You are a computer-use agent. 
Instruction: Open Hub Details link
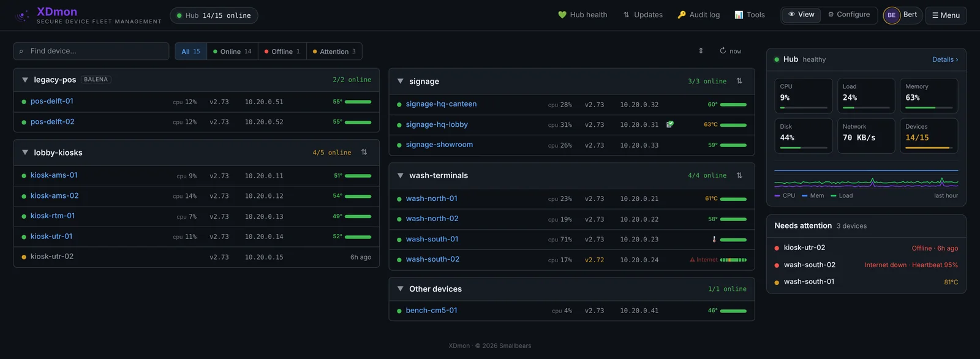tap(945, 59)
